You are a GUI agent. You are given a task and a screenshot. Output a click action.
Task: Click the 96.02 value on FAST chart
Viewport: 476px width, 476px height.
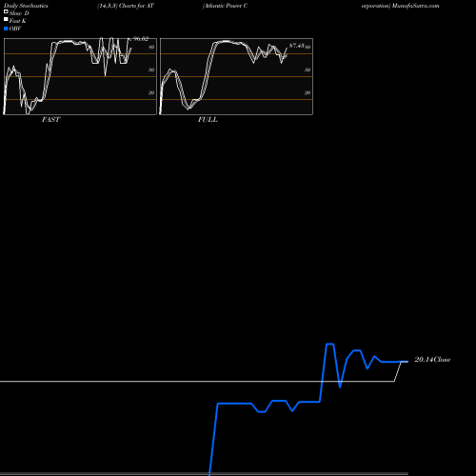[x=141, y=39]
